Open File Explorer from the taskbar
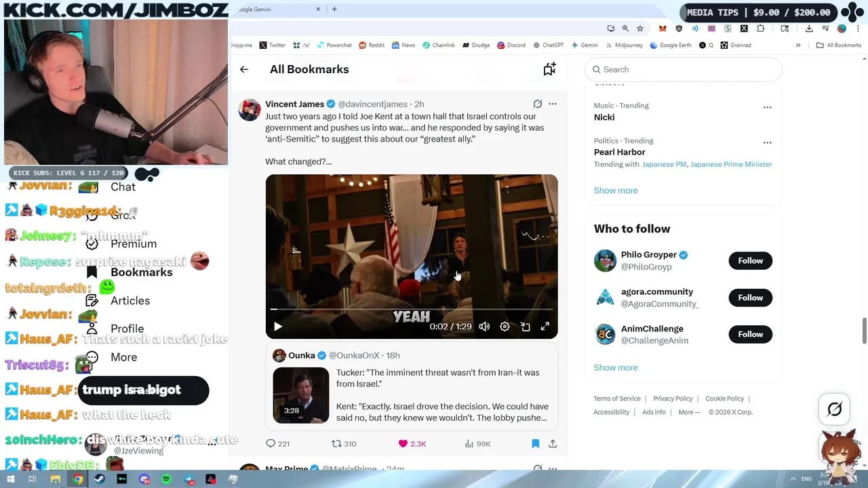Image resolution: width=868 pixels, height=488 pixels. click(56, 479)
